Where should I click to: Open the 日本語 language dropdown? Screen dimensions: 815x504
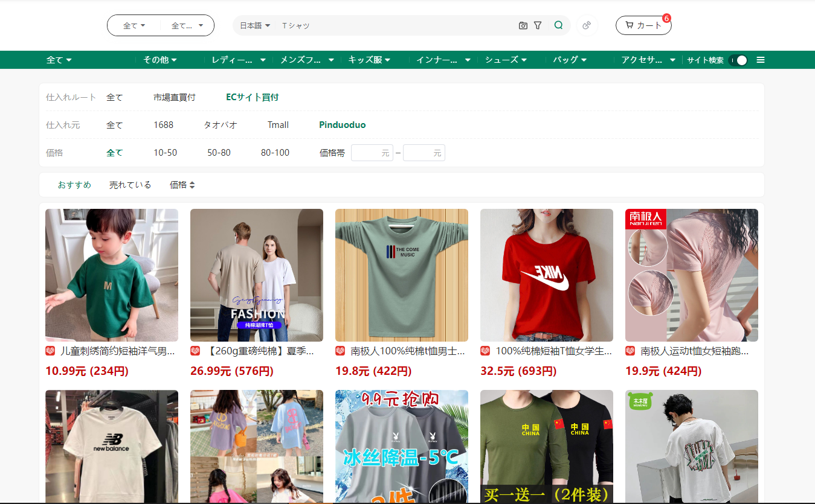pos(255,25)
